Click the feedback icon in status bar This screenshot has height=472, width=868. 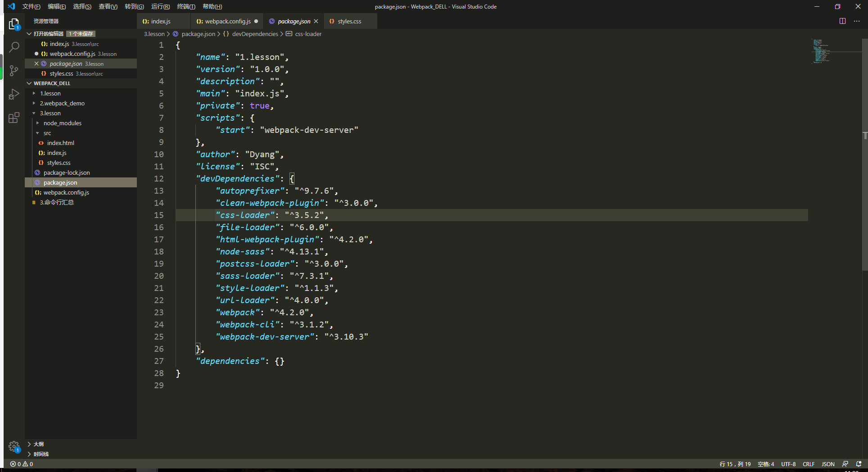tap(845, 464)
